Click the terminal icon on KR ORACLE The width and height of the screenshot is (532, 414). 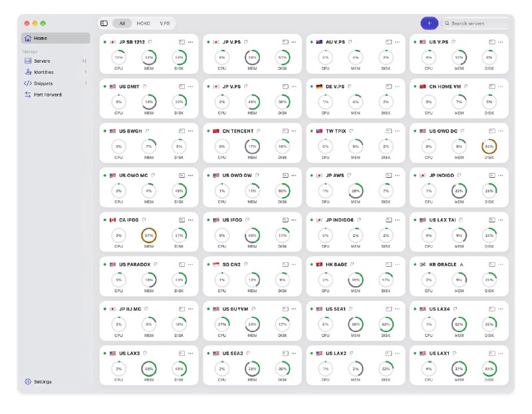492,264
